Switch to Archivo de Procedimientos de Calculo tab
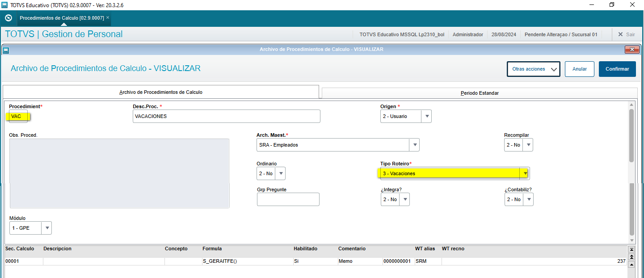 coord(161,92)
